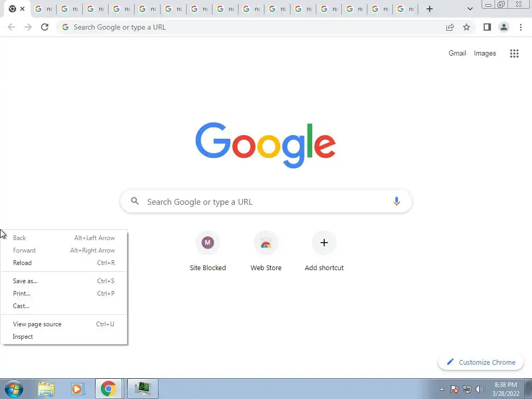Focus the Google search box
The image size is (532, 399).
coord(266,201)
